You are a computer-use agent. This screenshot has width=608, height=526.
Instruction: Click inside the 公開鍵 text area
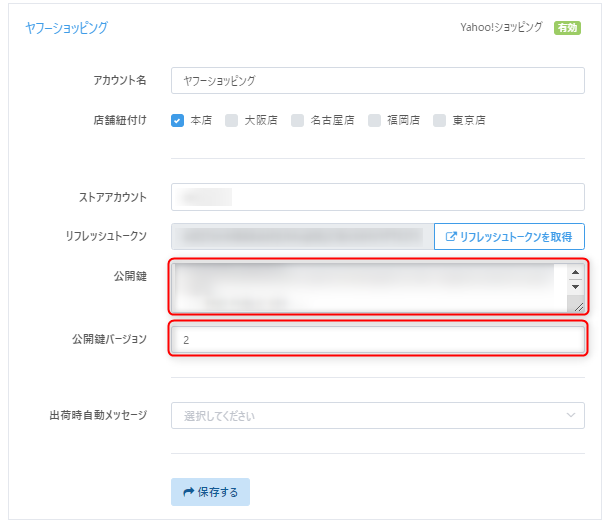(x=365, y=288)
